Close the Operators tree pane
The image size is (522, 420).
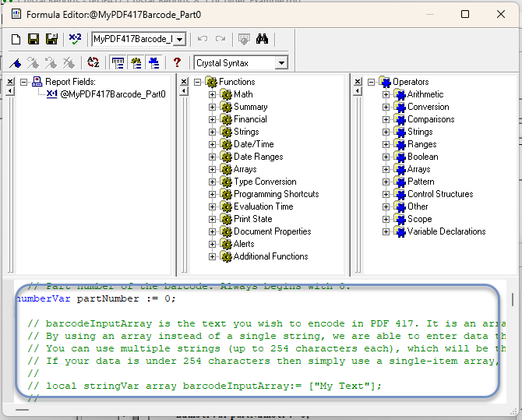click(358, 81)
